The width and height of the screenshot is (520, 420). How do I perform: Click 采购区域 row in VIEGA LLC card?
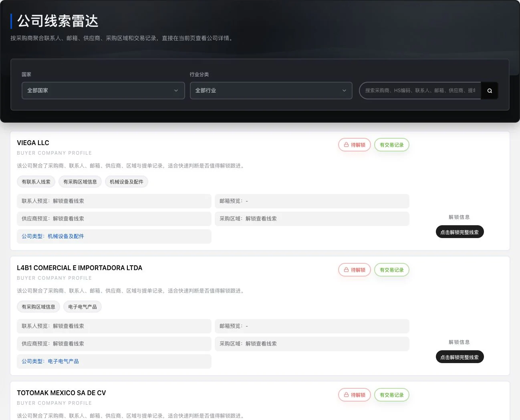tap(312, 219)
